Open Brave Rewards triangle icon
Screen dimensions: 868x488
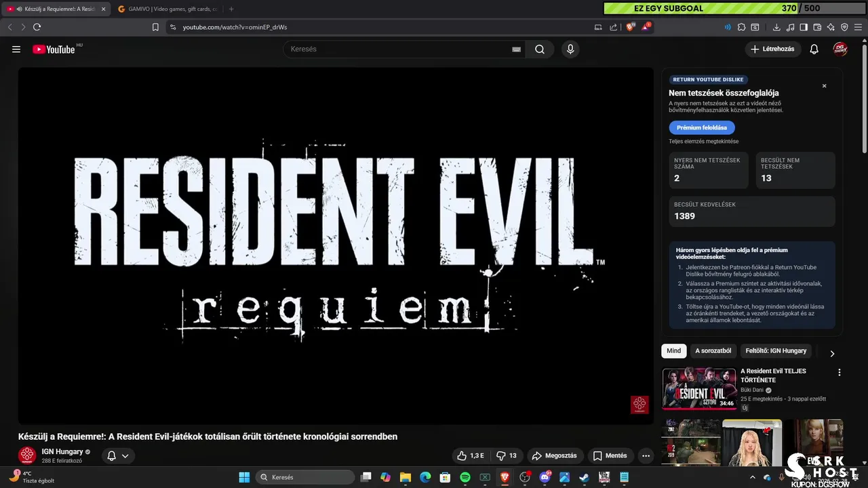pyautogui.click(x=646, y=27)
